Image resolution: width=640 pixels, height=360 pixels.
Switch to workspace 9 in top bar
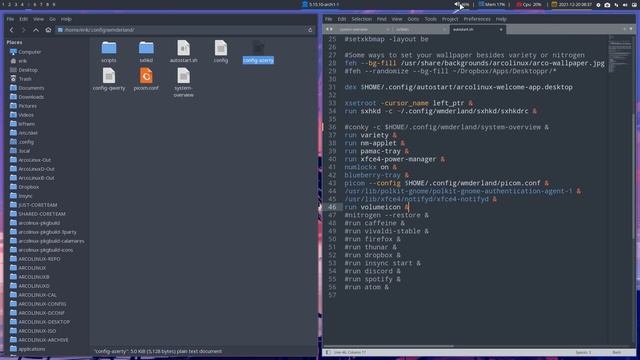point(53,4)
